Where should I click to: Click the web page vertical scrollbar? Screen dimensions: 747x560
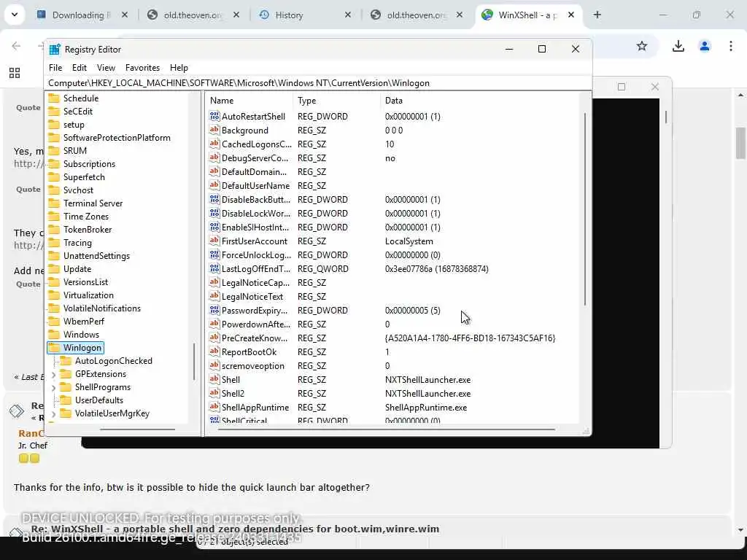741,143
